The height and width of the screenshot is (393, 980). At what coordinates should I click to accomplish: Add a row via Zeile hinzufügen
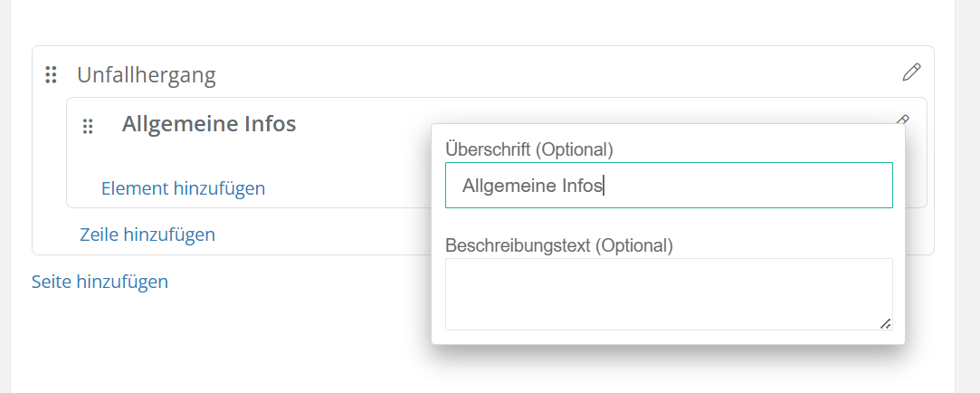(147, 235)
